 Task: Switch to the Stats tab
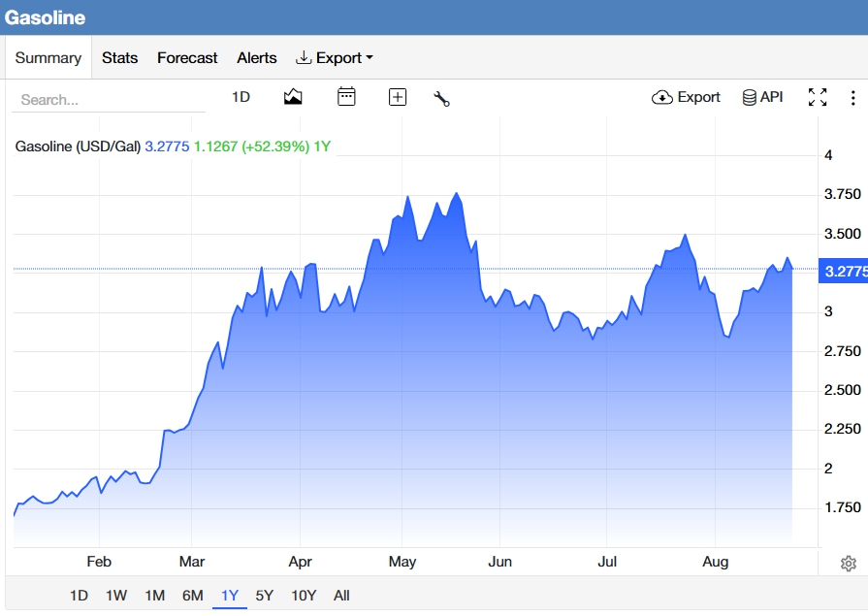pos(119,57)
